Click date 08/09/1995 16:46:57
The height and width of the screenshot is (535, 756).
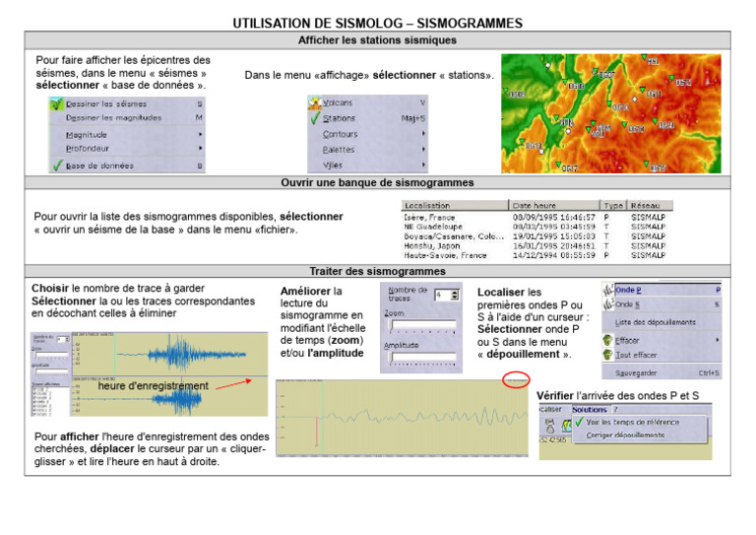tap(553, 217)
